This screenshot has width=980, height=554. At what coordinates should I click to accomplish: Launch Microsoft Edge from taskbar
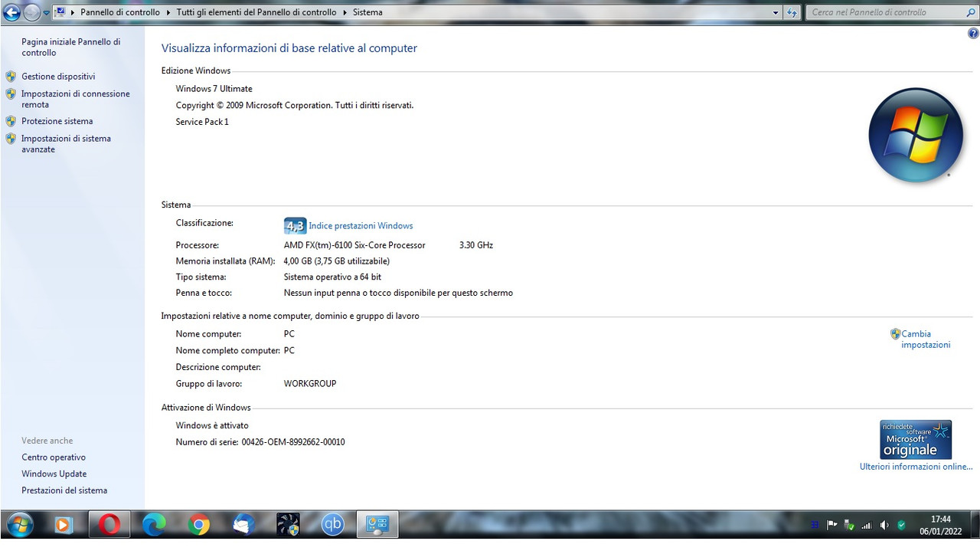pos(154,525)
